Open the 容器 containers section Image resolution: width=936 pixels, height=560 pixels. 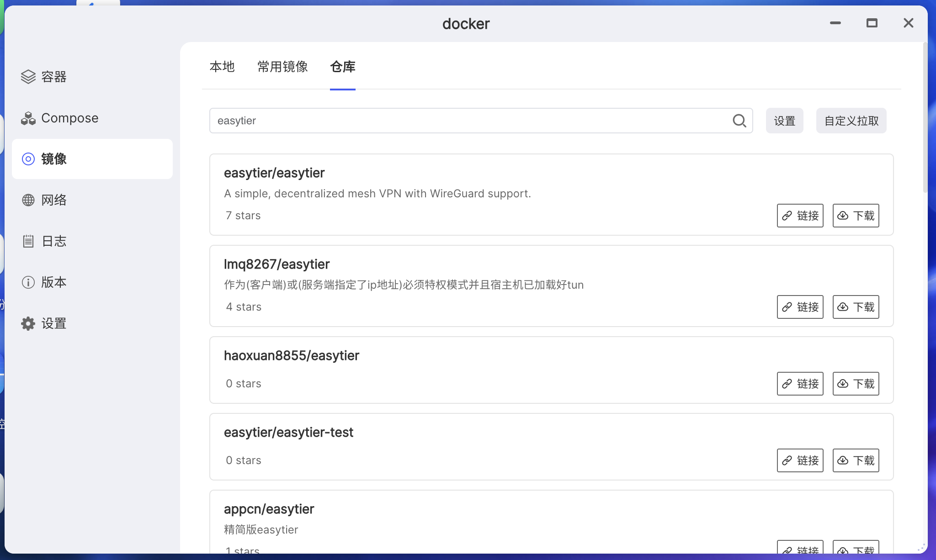click(x=92, y=77)
